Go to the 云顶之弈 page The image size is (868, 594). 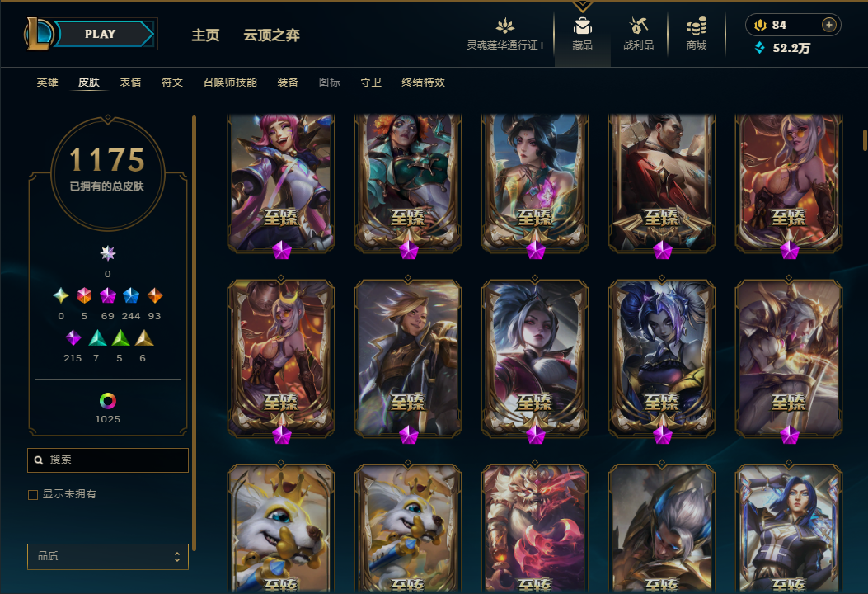pos(272,35)
